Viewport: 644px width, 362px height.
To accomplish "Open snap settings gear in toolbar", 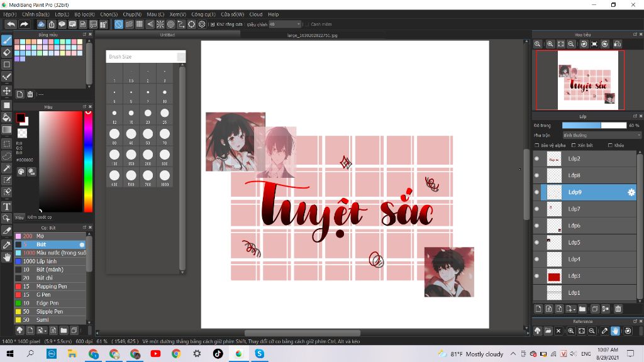I will pyautogui.click(x=202, y=25).
